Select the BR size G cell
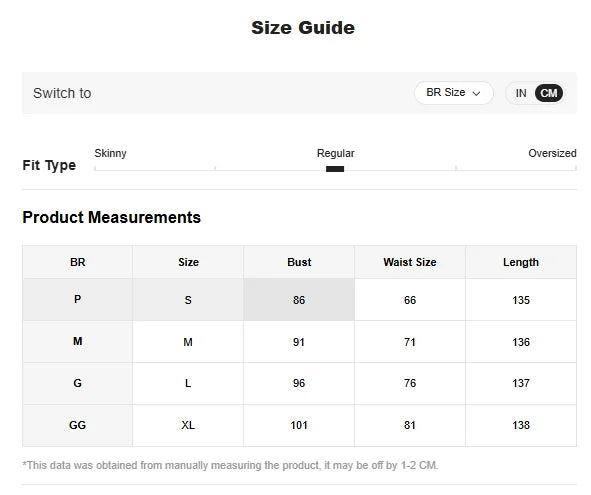This screenshot has width=591, height=495. pyautogui.click(x=78, y=383)
